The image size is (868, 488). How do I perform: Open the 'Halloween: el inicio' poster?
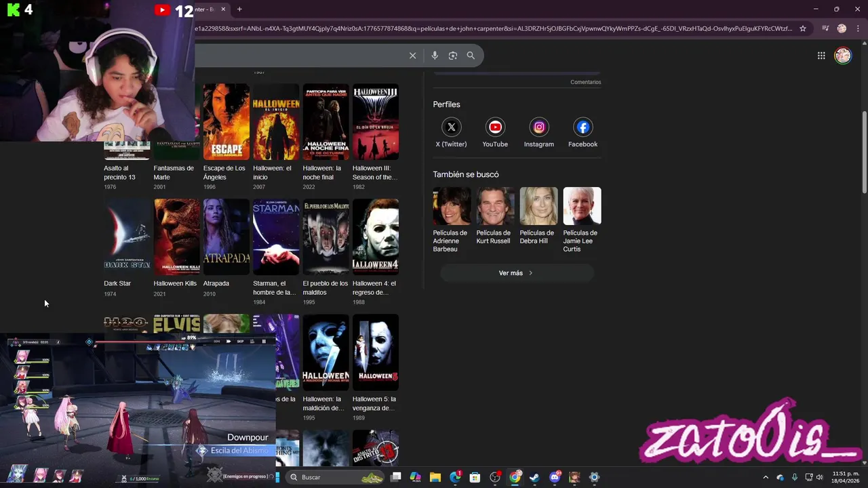click(x=276, y=122)
